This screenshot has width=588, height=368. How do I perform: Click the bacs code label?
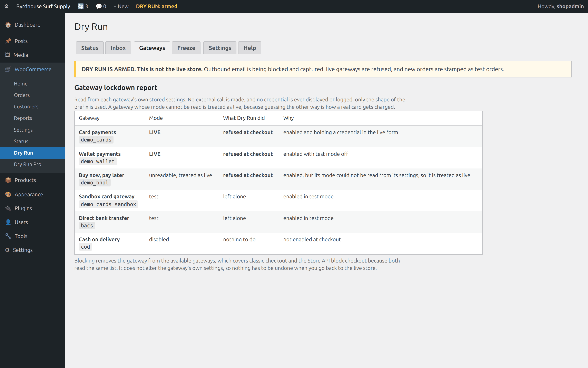(87, 226)
